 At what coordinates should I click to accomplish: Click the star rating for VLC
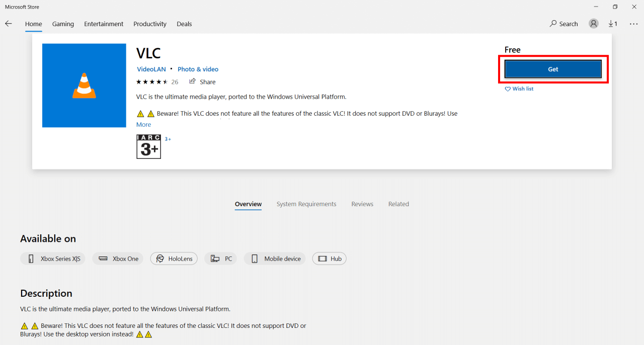point(152,82)
